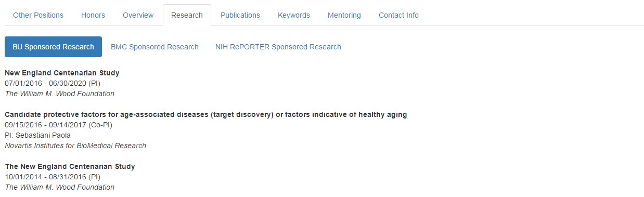Open the Publications tab
644x197 pixels.
[x=240, y=15]
